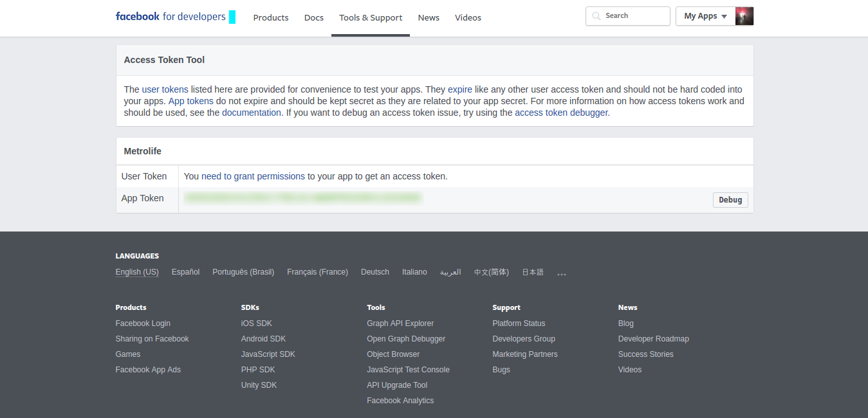Screen dimensions: 868x418
Task: Open API Upgrade Tool link
Action: click(397, 385)
